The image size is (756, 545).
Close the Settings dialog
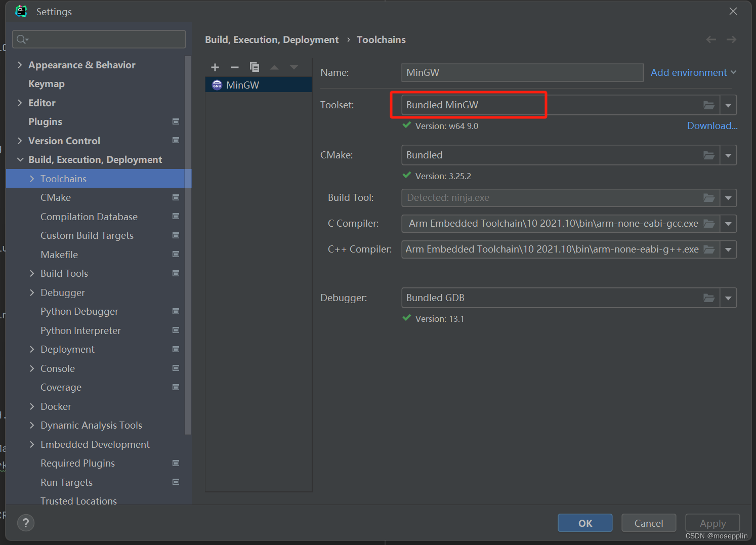(x=733, y=11)
